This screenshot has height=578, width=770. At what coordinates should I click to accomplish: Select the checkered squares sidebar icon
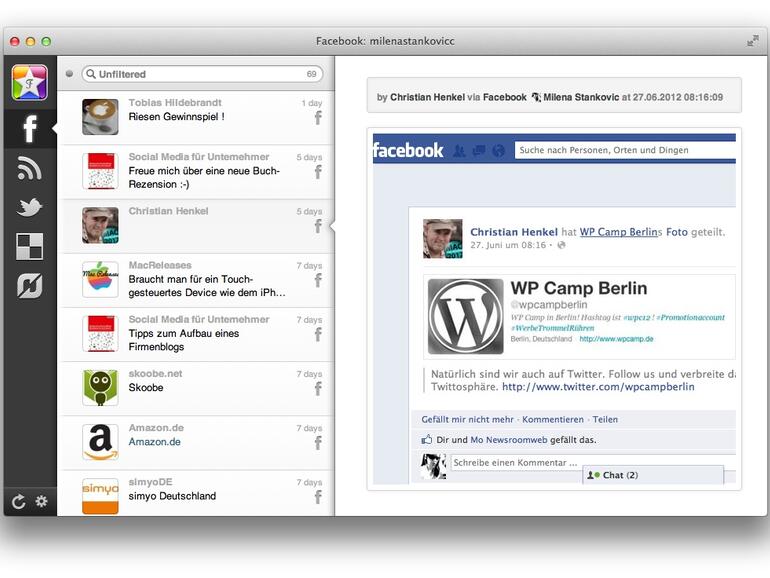29,247
